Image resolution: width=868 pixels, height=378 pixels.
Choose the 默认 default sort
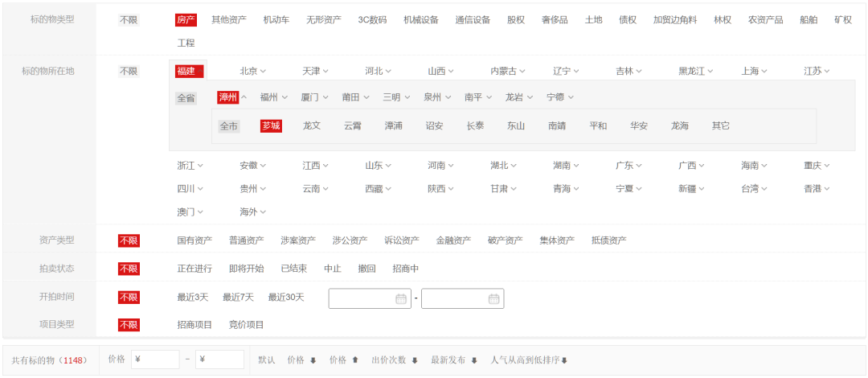[266, 360]
